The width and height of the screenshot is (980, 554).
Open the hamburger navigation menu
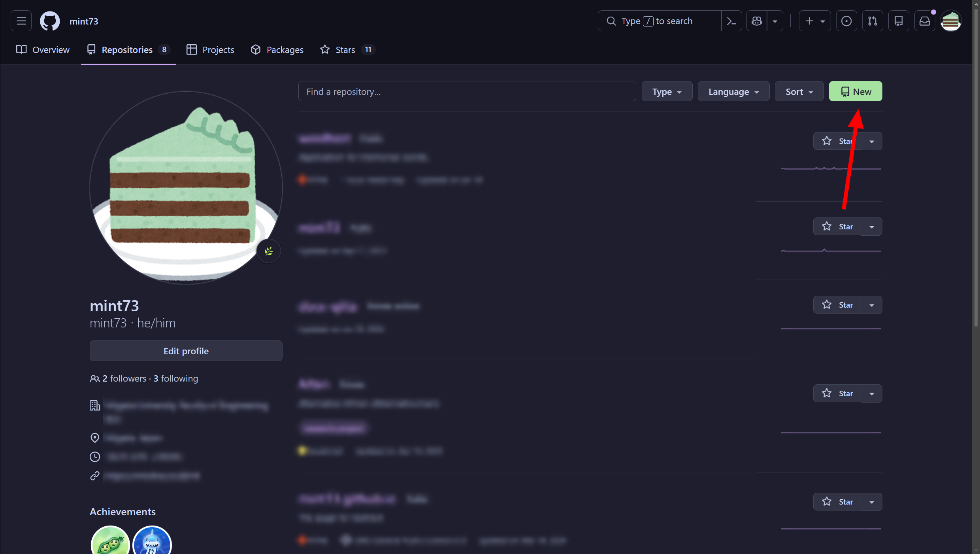point(21,21)
